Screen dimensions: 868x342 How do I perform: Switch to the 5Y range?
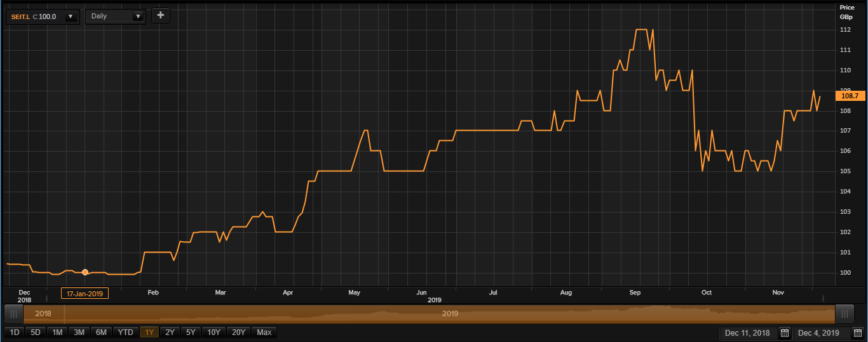tap(191, 332)
